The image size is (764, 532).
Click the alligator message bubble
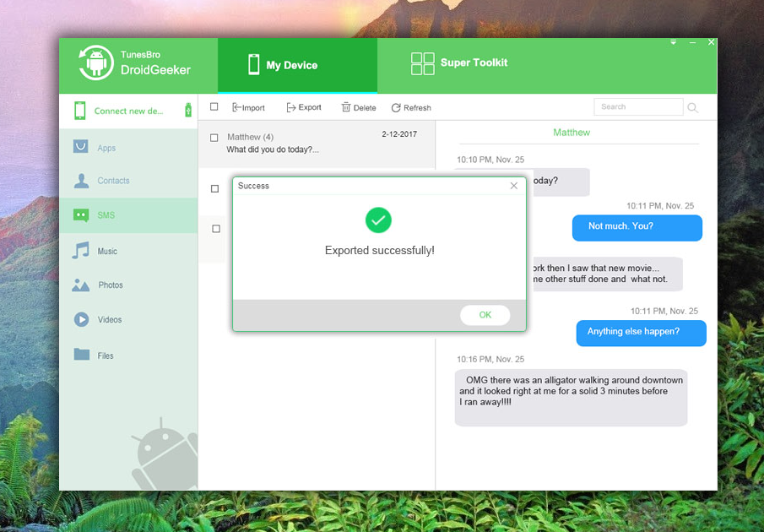(x=571, y=398)
